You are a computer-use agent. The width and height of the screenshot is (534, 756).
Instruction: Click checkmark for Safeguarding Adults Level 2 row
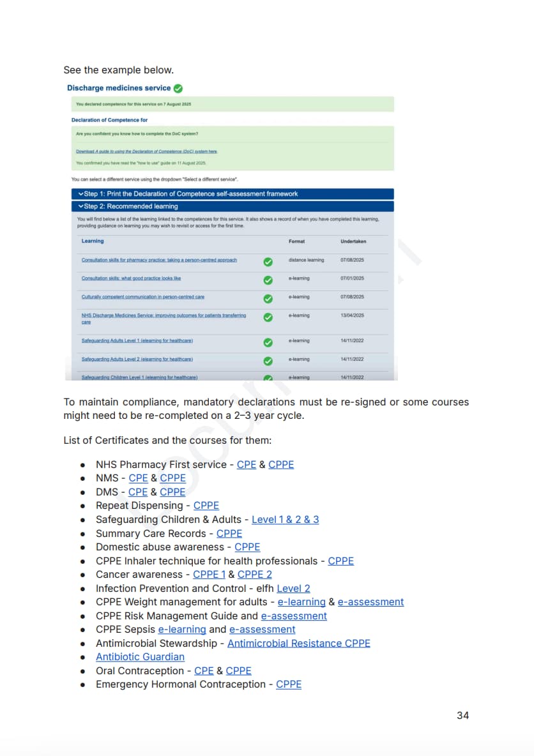(268, 360)
